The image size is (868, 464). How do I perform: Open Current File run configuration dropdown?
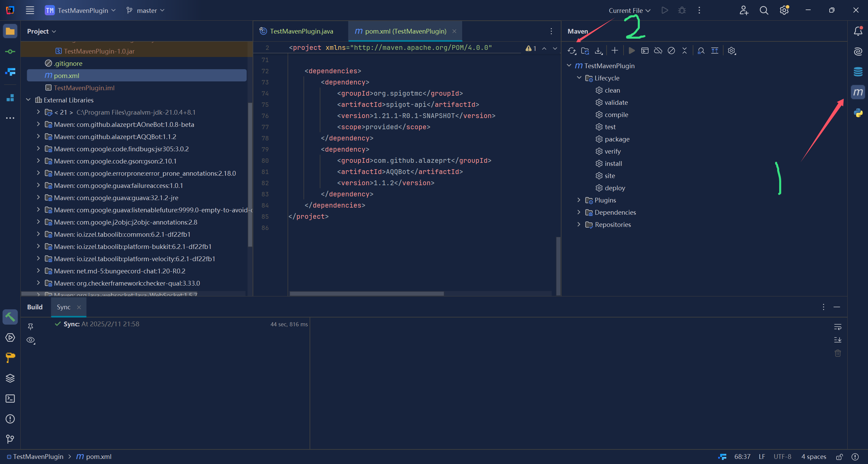(x=629, y=11)
